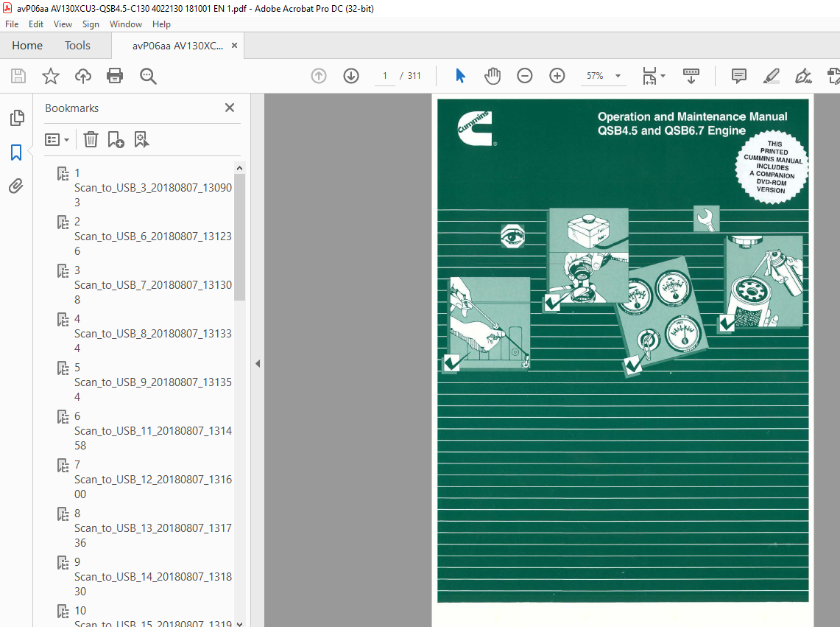
Task: Open the File menu
Action: 12,24
